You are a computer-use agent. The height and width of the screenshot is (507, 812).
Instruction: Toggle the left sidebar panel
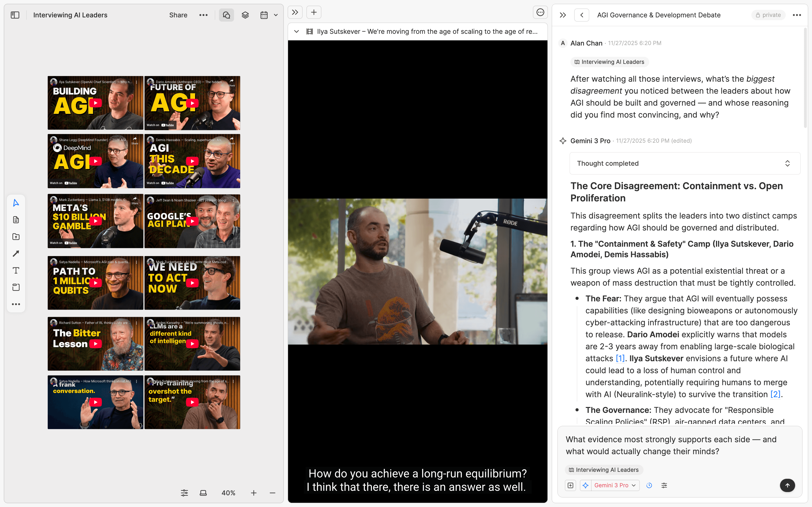(15, 15)
